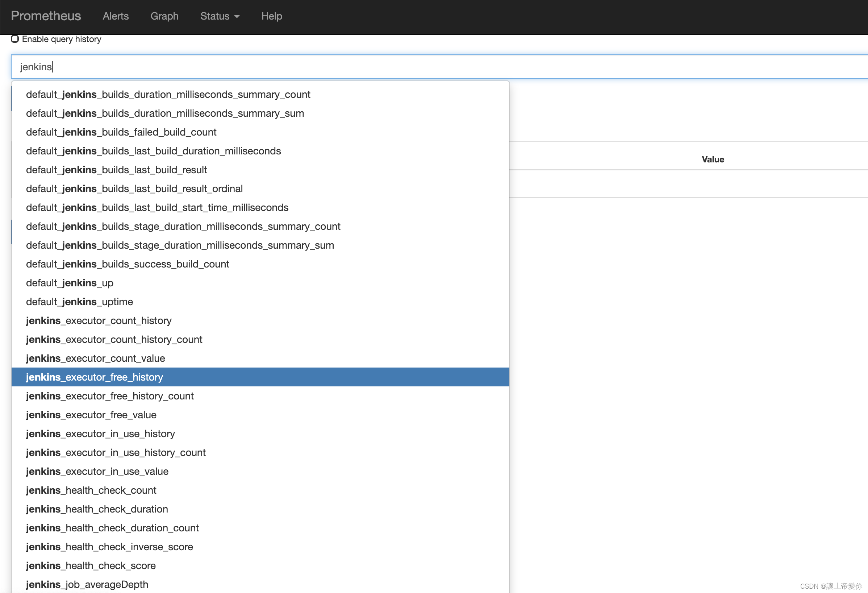
Task: Select jenkins_health_check_count
Action: [x=260, y=491]
